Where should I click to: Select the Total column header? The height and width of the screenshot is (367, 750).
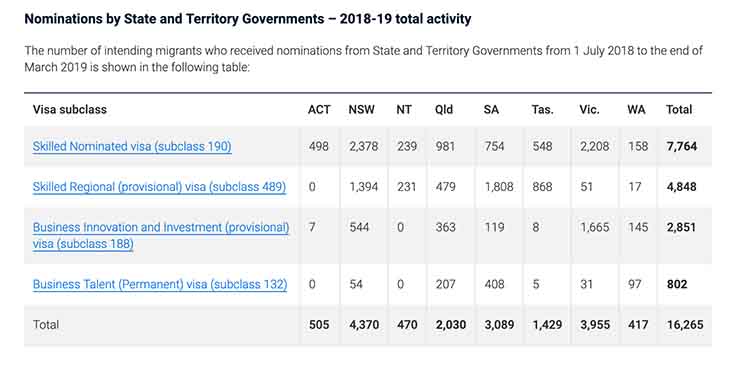pos(679,110)
